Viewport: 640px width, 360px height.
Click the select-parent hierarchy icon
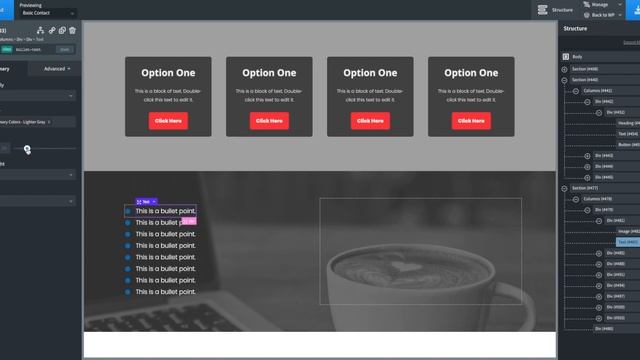click(x=40, y=30)
